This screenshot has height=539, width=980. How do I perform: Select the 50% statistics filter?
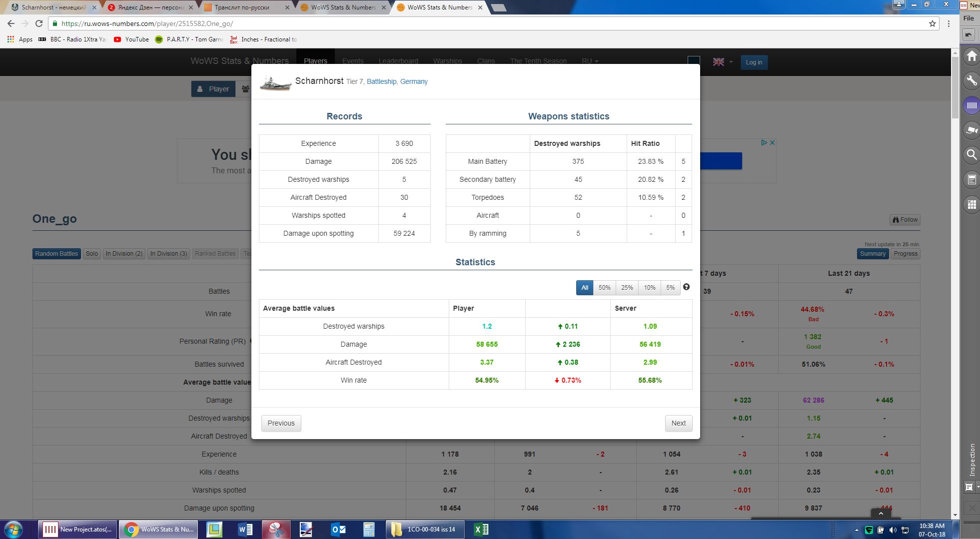point(604,288)
